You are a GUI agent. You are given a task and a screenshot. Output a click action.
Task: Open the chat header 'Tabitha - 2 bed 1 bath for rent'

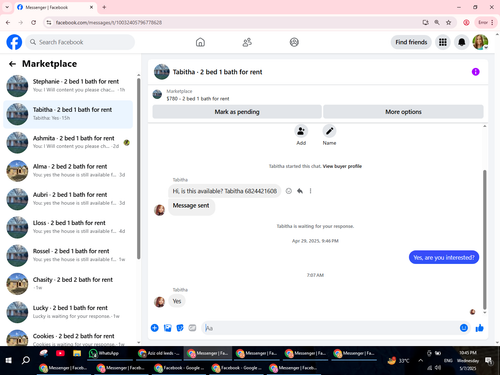(x=217, y=72)
